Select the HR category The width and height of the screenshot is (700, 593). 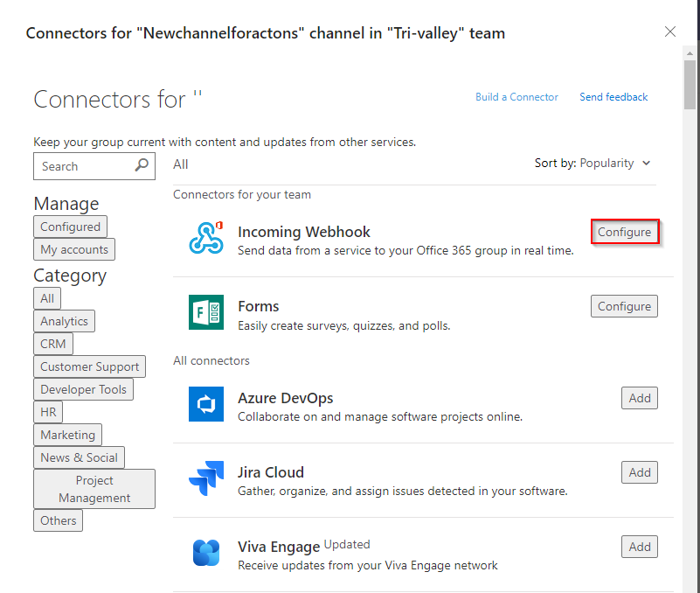(x=48, y=412)
